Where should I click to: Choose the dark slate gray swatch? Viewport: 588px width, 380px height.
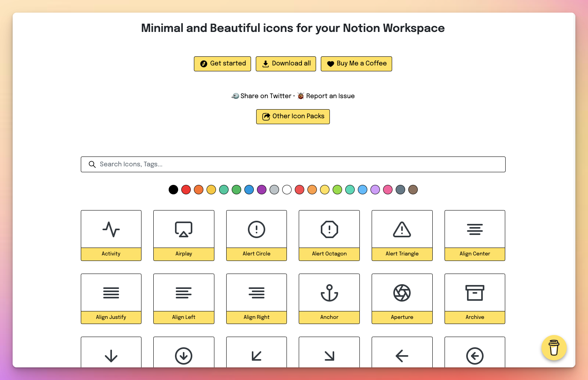pyautogui.click(x=400, y=190)
